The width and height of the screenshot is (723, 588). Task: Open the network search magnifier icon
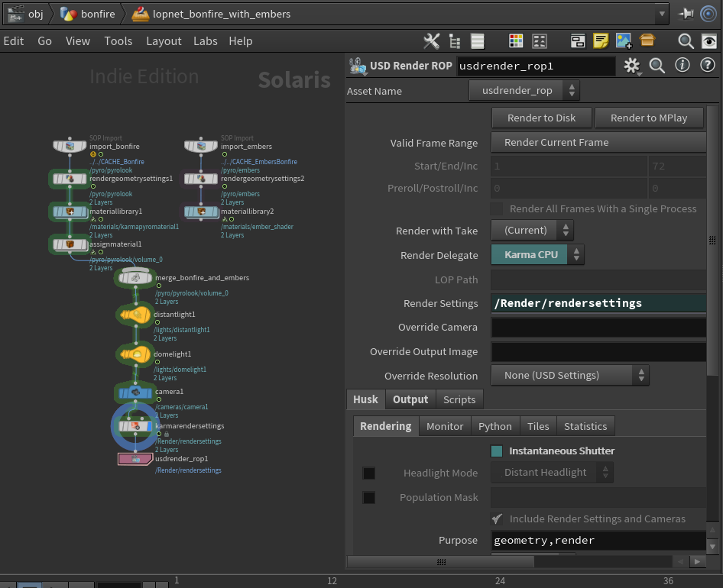686,41
